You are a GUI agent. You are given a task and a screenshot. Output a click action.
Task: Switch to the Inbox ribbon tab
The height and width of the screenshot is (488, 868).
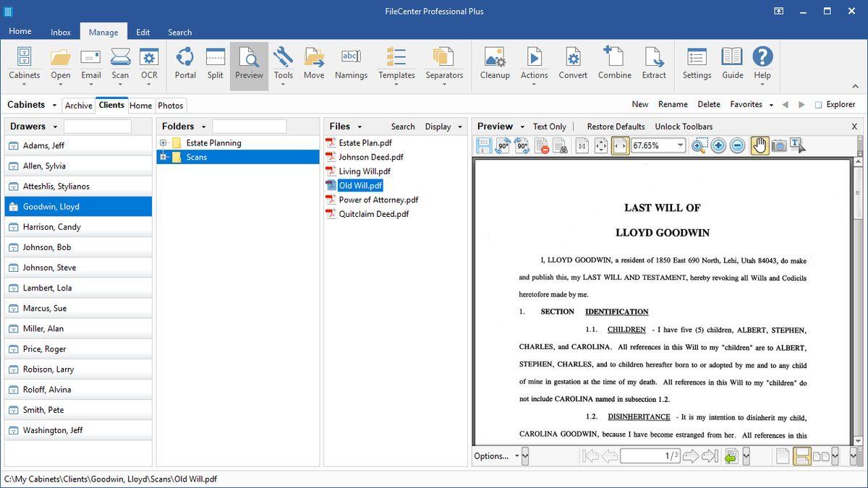[61, 33]
